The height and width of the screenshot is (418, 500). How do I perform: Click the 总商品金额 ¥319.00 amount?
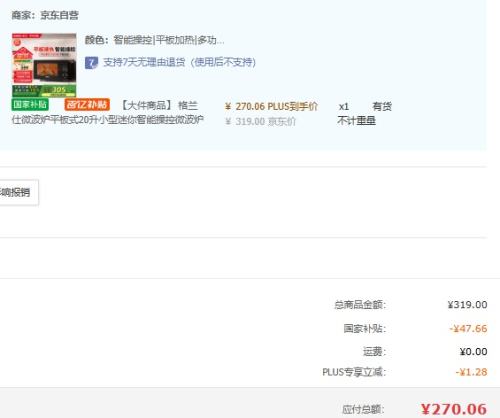467,305
